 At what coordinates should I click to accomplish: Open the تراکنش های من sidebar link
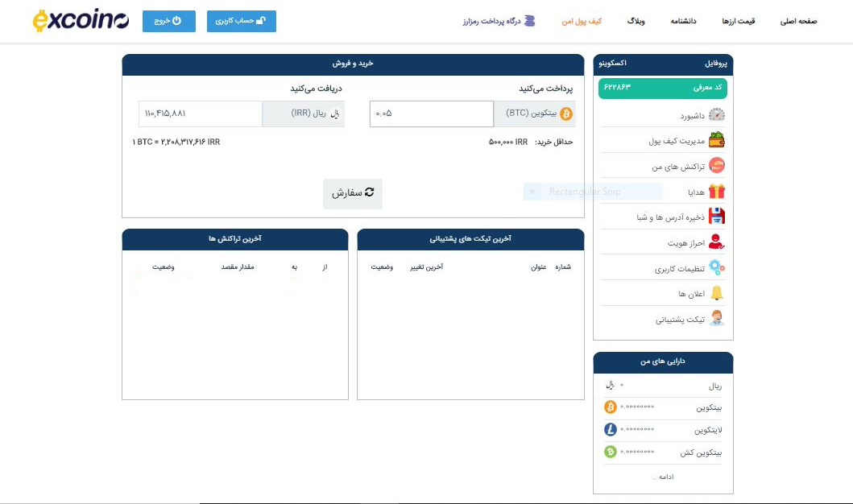pyautogui.click(x=678, y=167)
